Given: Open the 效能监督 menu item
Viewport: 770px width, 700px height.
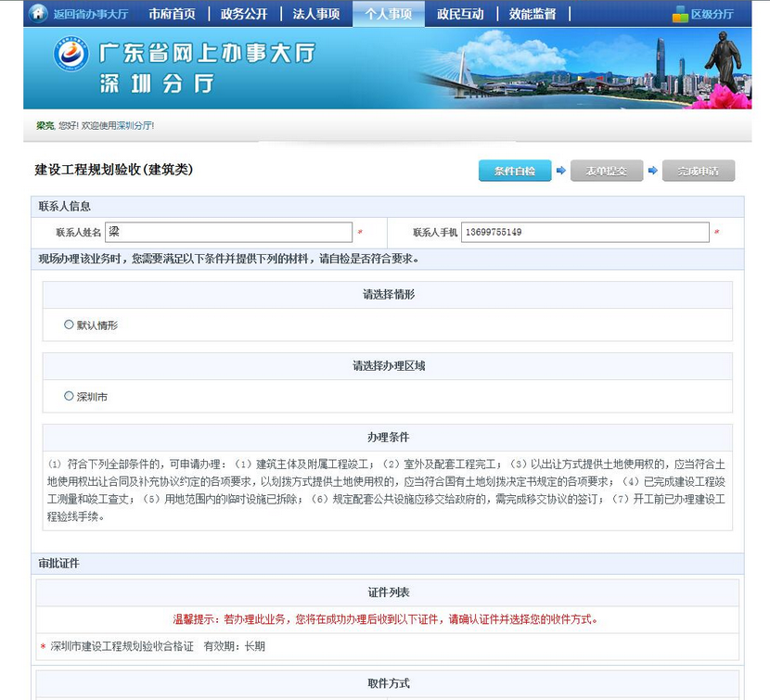Looking at the screenshot, I should (x=533, y=14).
